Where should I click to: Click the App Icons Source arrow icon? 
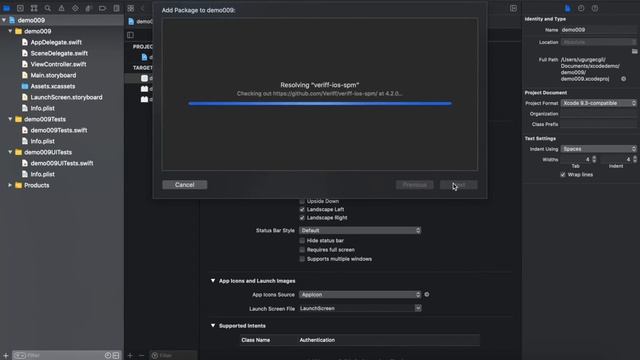pos(427,294)
